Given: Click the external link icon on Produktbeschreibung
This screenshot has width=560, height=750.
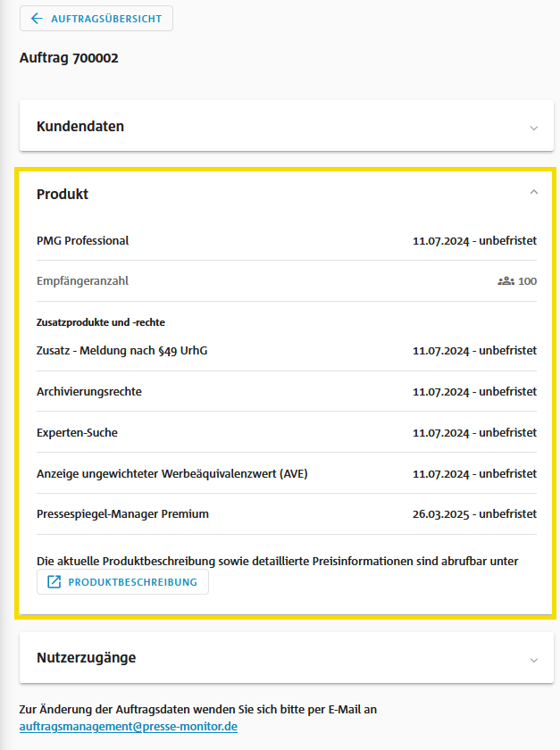Looking at the screenshot, I should point(54,582).
